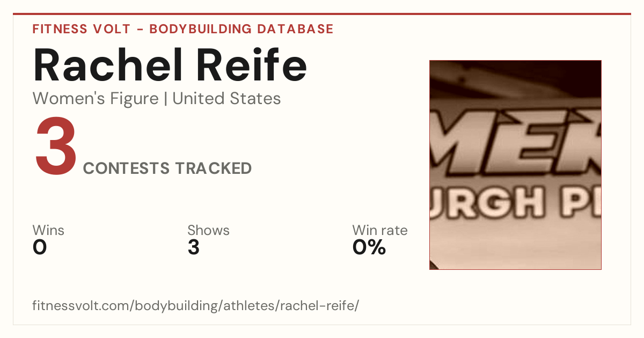
Task: Click the red top border bar
Action: pyautogui.click(x=322, y=14)
